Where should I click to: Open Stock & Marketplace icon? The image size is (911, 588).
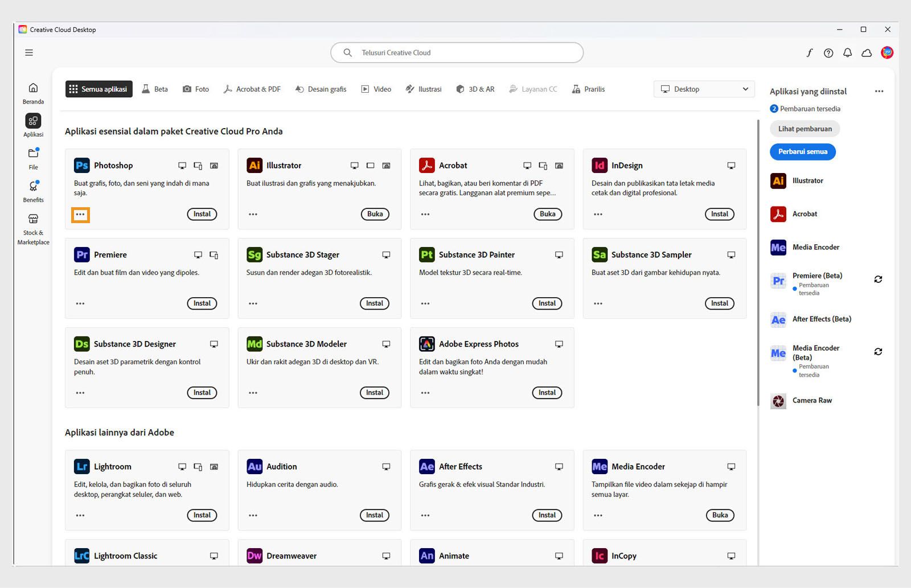tap(33, 219)
